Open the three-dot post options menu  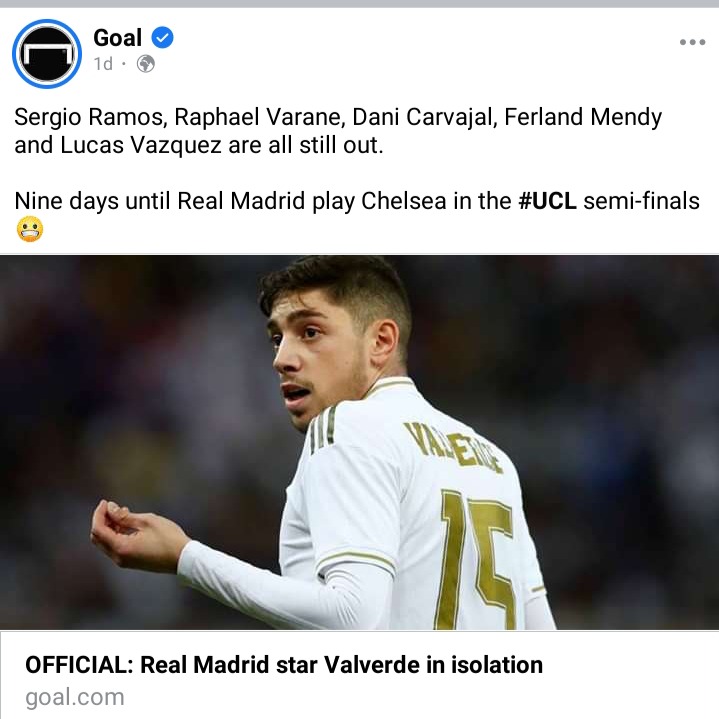pos(692,42)
